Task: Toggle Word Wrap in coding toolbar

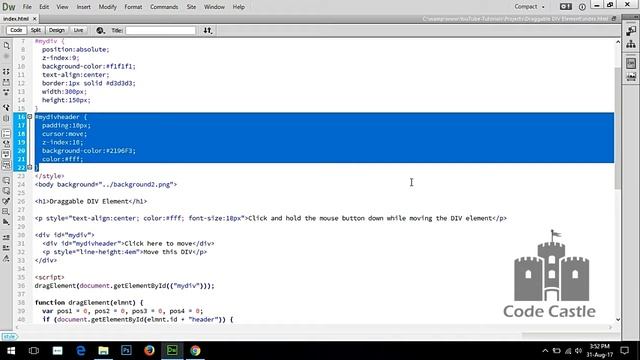Action: tap(6, 154)
